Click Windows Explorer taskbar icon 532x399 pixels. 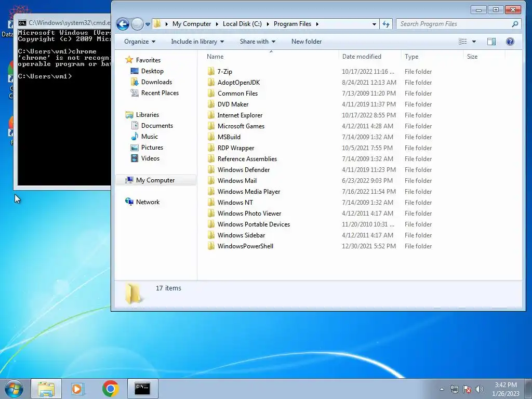click(x=46, y=389)
